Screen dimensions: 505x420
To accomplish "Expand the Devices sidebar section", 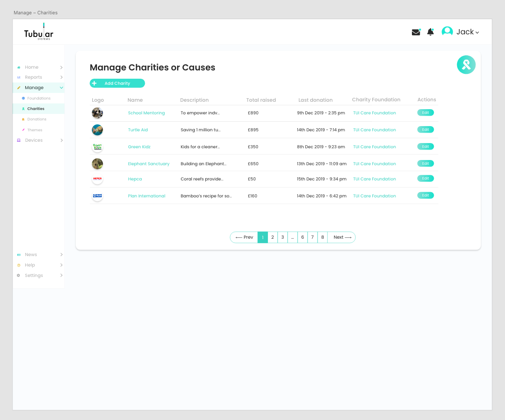I will (x=39, y=140).
